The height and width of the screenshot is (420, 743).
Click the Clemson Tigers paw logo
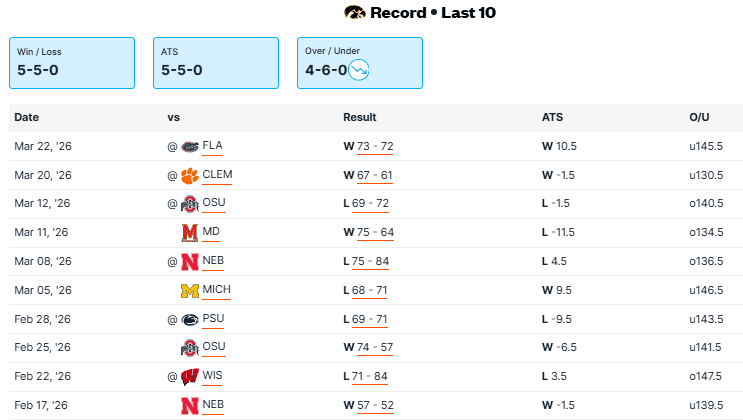point(190,175)
